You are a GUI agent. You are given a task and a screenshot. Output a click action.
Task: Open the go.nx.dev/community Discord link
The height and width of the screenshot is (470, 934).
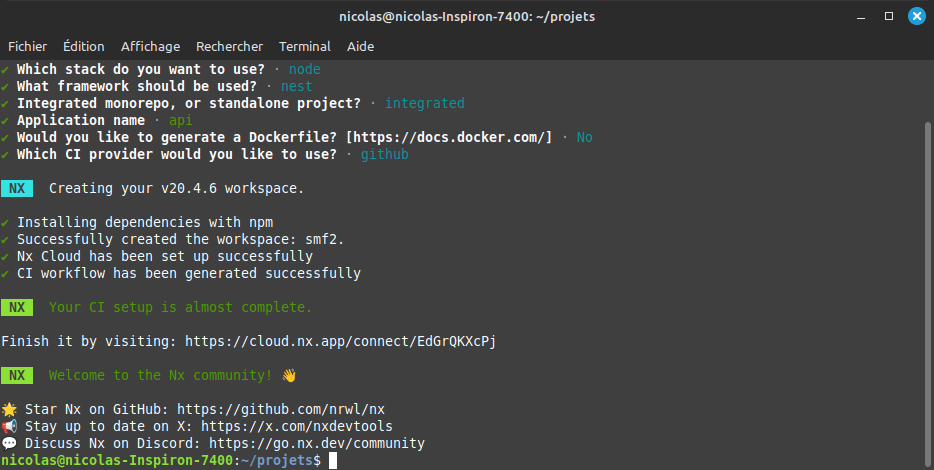317,443
